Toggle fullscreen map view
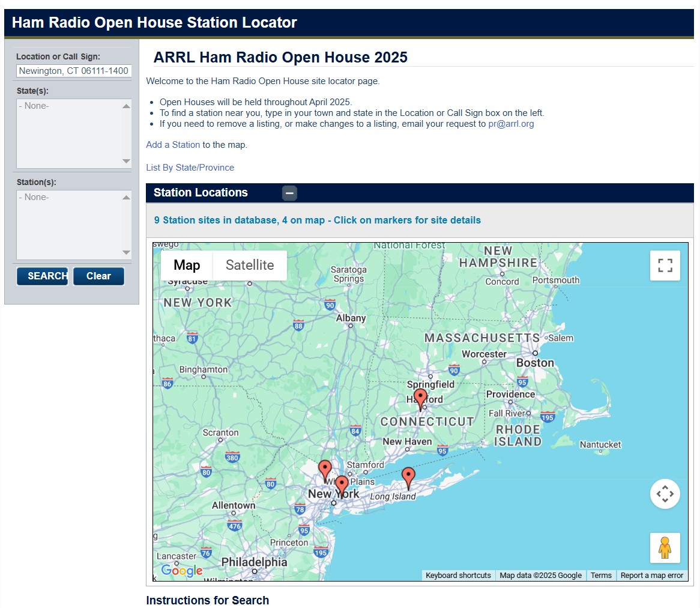Viewport: 700px width, 608px height. pos(665,266)
